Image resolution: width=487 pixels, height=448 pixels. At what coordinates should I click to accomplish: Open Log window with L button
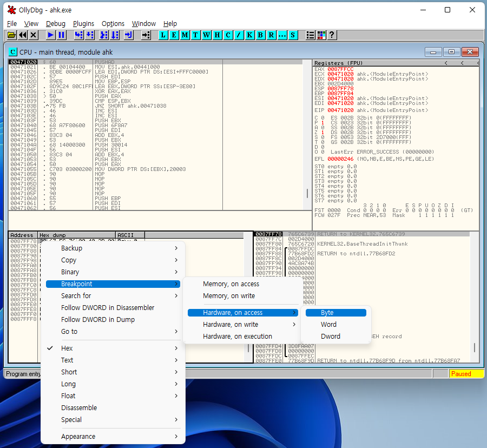pos(163,35)
